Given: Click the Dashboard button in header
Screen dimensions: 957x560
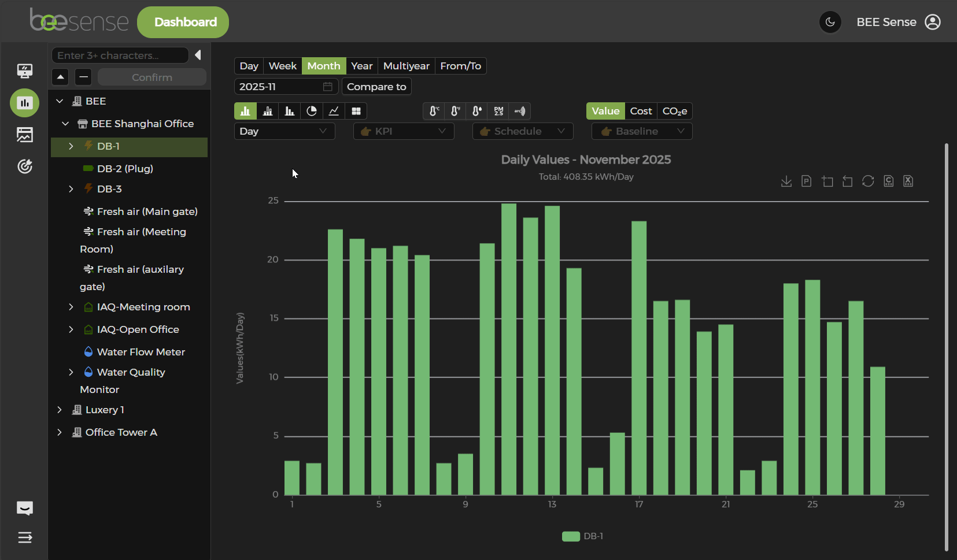Looking at the screenshot, I should 183,22.
